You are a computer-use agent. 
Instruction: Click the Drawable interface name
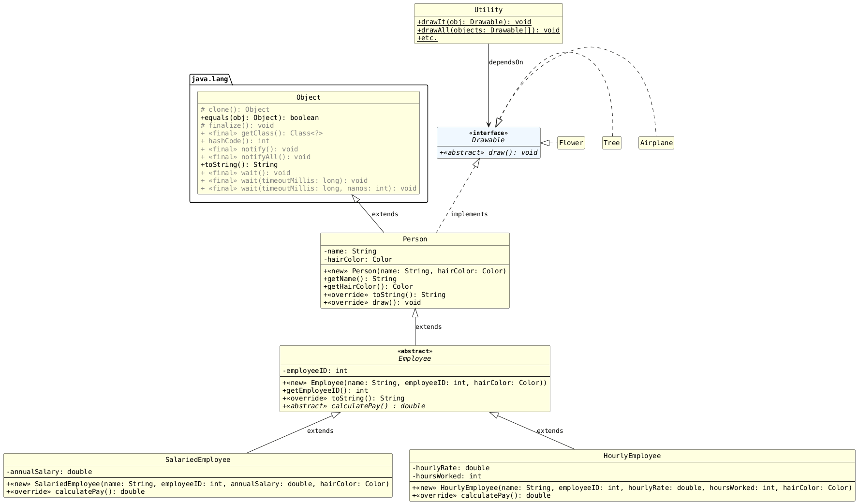coord(488,140)
